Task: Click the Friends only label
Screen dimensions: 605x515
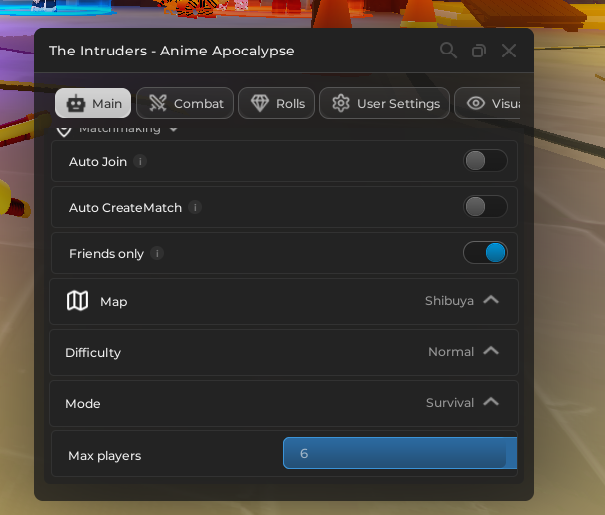Action: pyautogui.click(x=106, y=254)
